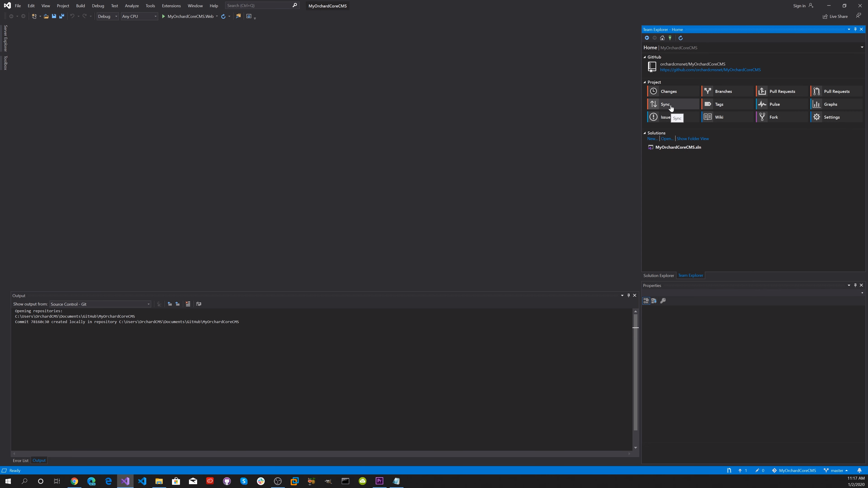Click the MyOrchardCoreCMS repository in status bar

click(794, 470)
